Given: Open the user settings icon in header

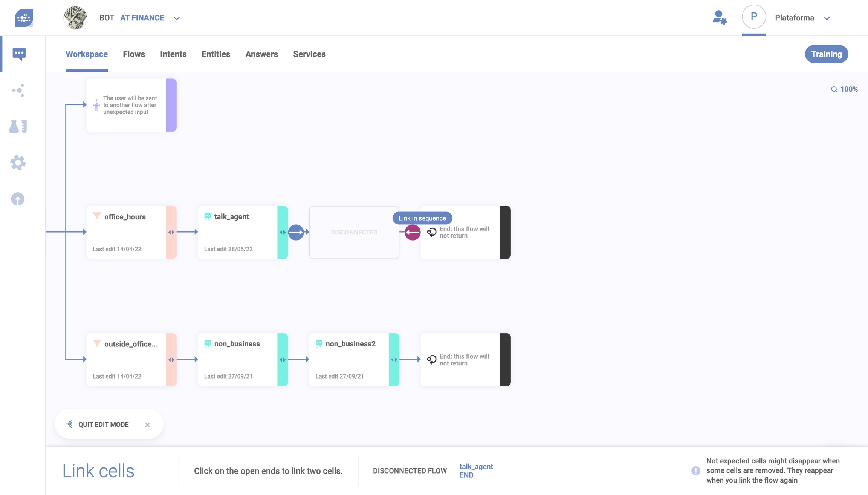Looking at the screenshot, I should (x=719, y=18).
